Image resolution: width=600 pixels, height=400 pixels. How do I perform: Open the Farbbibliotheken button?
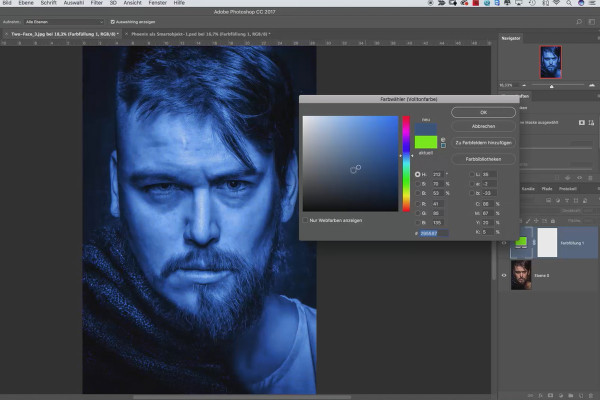[483, 159]
